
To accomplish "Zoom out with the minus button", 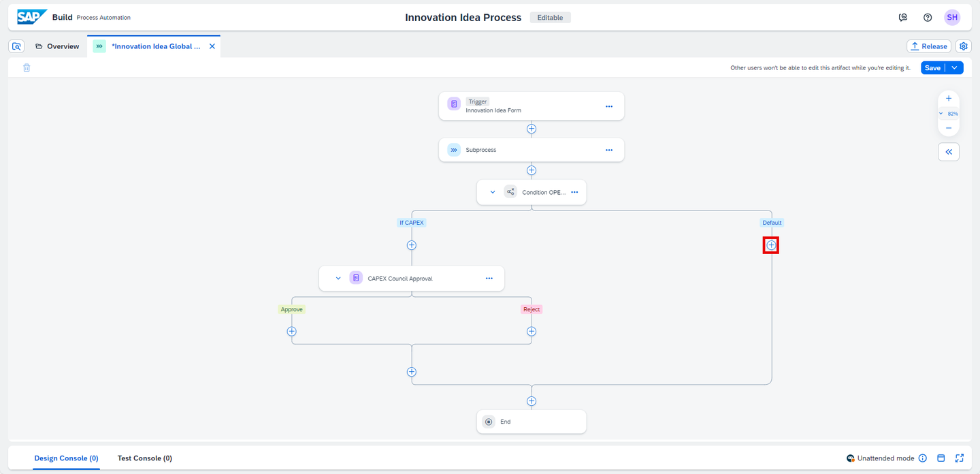I will (x=949, y=128).
